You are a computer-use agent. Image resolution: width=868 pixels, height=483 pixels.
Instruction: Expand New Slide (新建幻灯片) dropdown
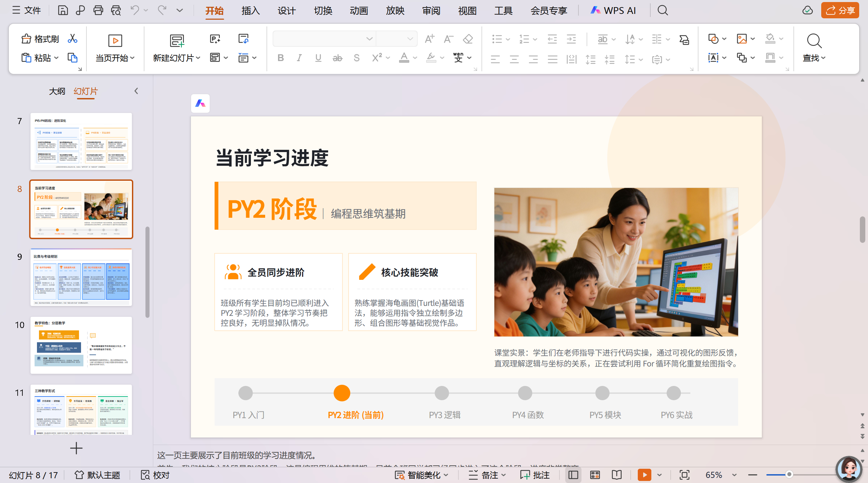[x=198, y=58]
